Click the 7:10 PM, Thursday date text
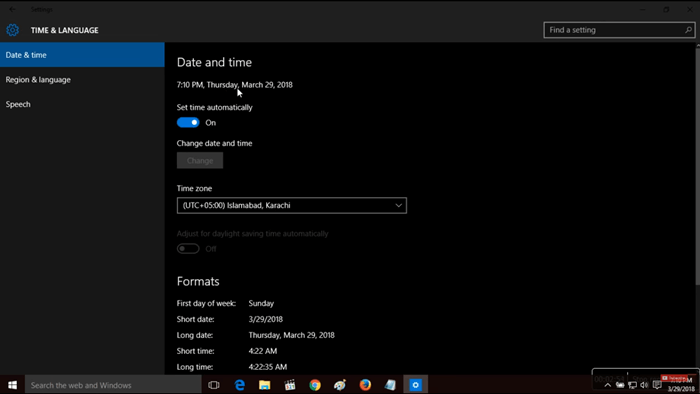 tap(234, 85)
